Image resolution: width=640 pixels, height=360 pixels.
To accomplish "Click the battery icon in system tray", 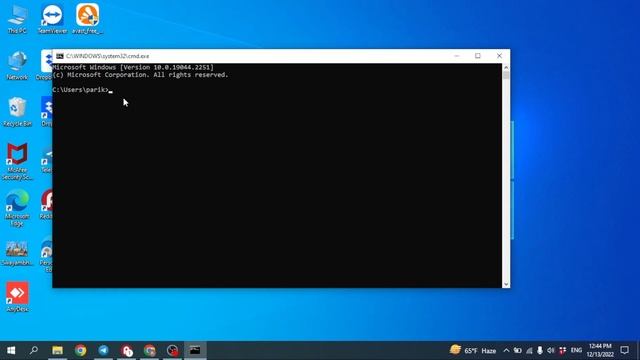I will tap(518, 350).
